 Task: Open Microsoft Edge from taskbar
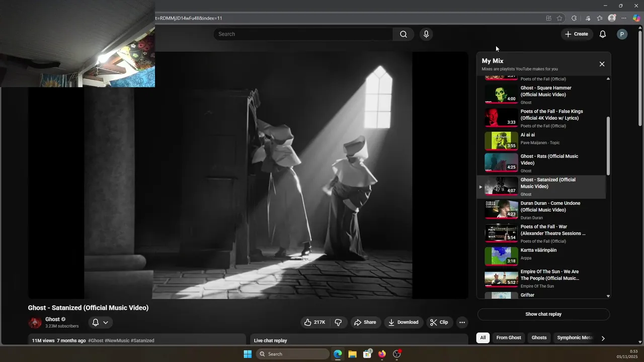click(338, 354)
